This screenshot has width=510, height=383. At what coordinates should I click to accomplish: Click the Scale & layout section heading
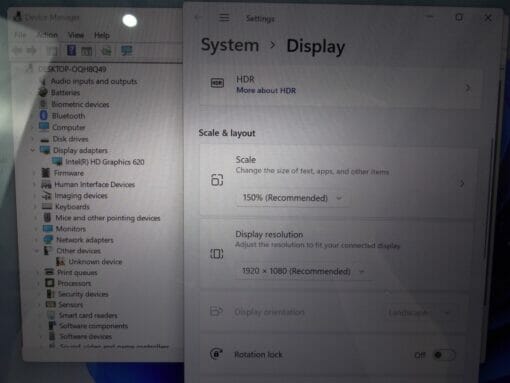click(227, 133)
